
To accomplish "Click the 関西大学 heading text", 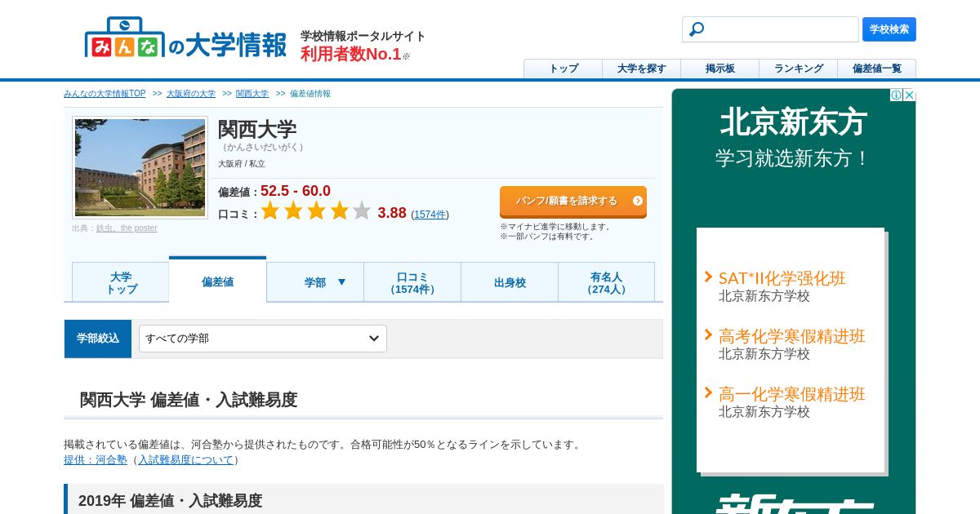I will point(257,129).
